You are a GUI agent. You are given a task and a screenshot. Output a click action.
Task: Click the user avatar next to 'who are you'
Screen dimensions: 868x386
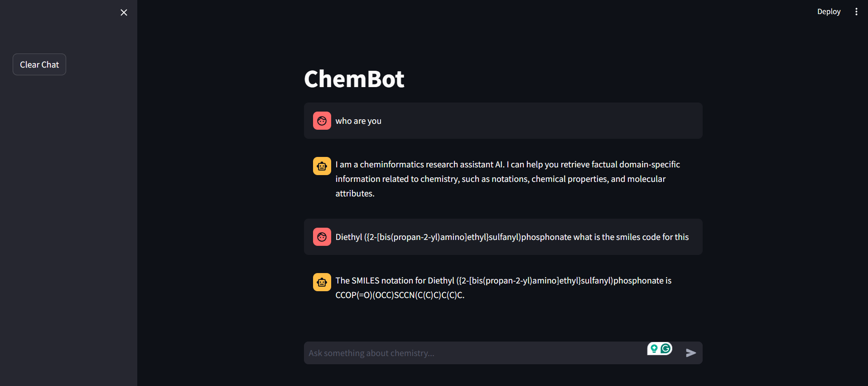(322, 121)
